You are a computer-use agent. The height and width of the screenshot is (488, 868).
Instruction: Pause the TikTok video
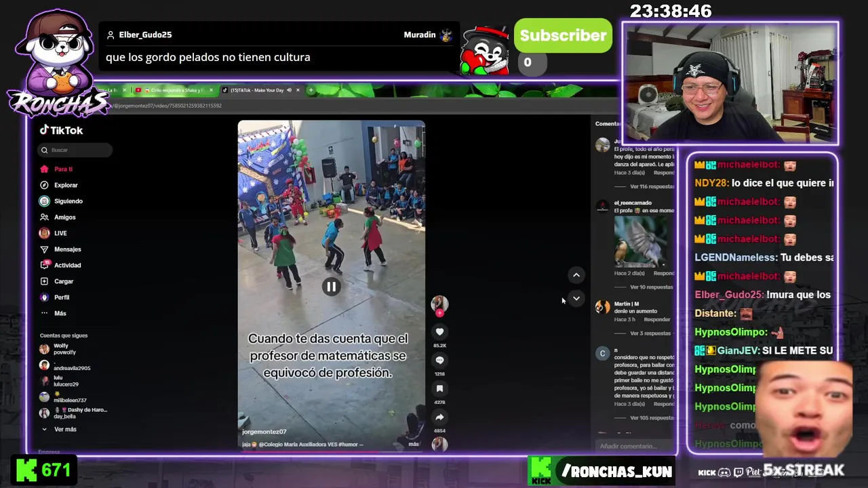tap(331, 287)
